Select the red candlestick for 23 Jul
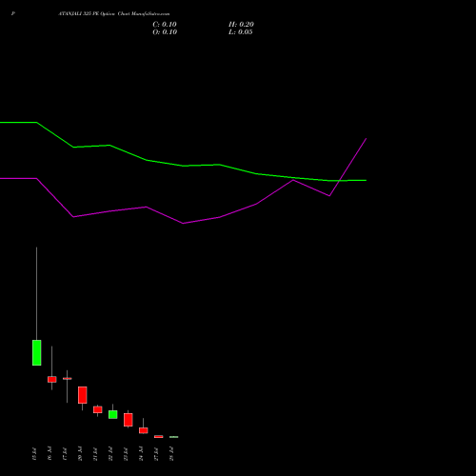This screenshot has height=476, width=476. pyautogui.click(x=129, y=420)
